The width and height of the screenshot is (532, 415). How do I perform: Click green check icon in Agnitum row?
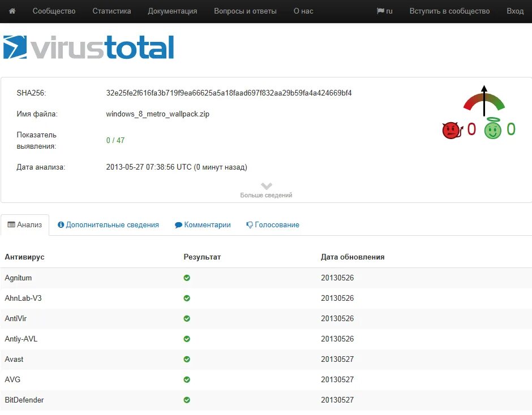[x=187, y=278]
